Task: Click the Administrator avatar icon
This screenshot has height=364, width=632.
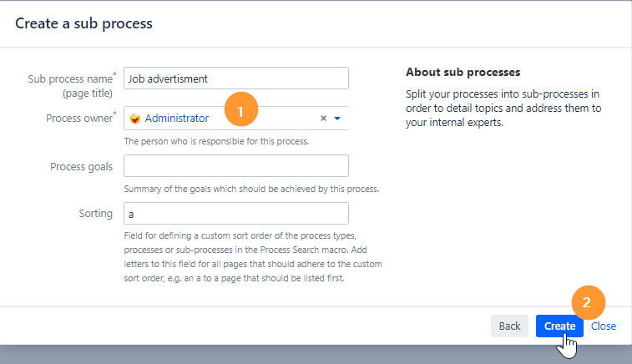Action: pyautogui.click(x=134, y=119)
